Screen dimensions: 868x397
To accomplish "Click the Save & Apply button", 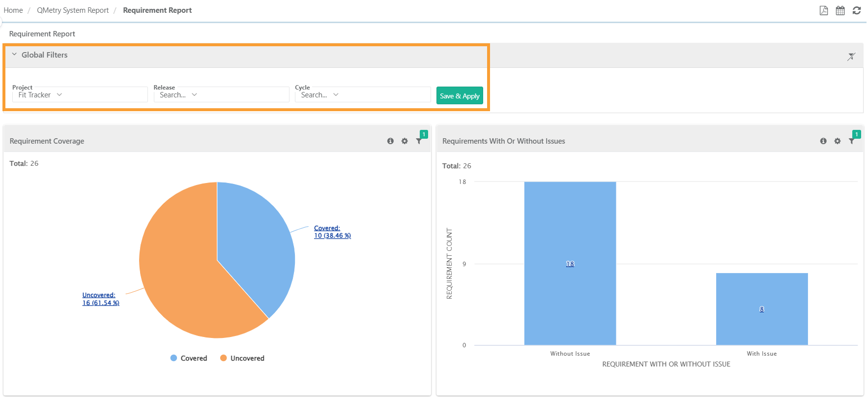I will 460,96.
